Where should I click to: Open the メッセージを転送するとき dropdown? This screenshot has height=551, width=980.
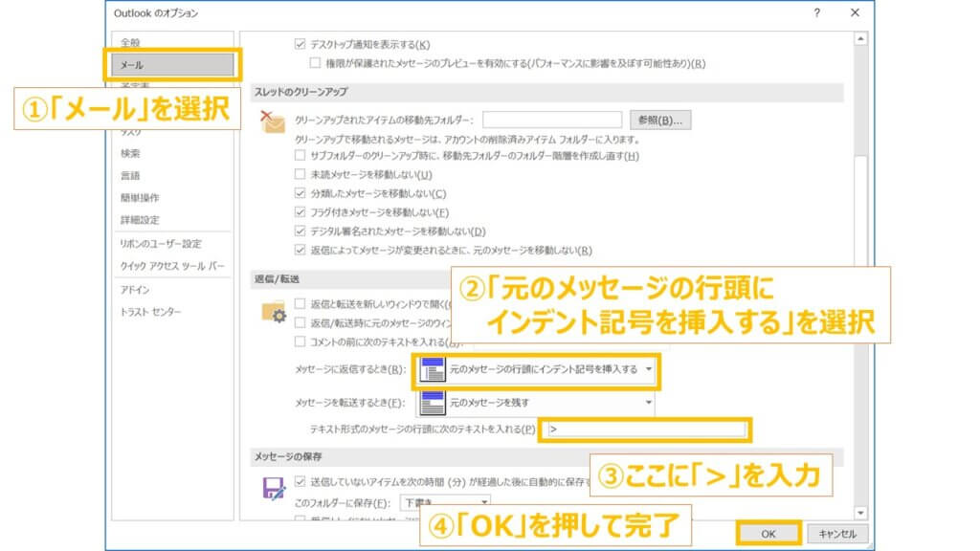coord(536,403)
